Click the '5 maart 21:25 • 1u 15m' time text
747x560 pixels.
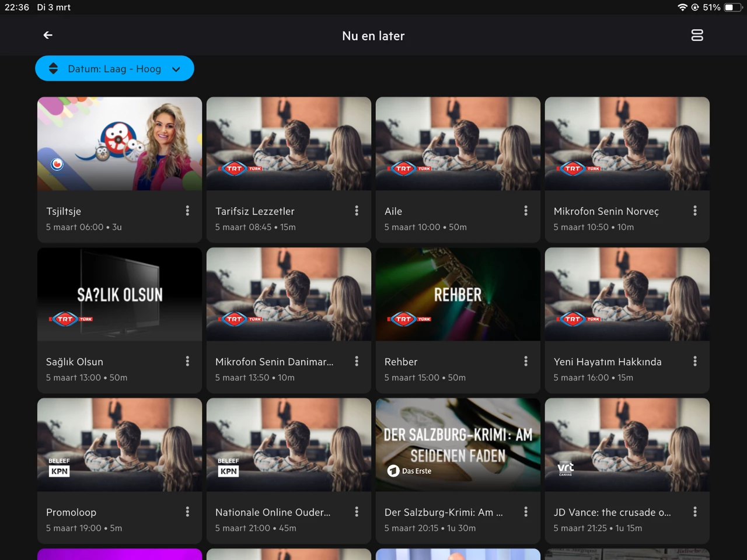pos(598,528)
